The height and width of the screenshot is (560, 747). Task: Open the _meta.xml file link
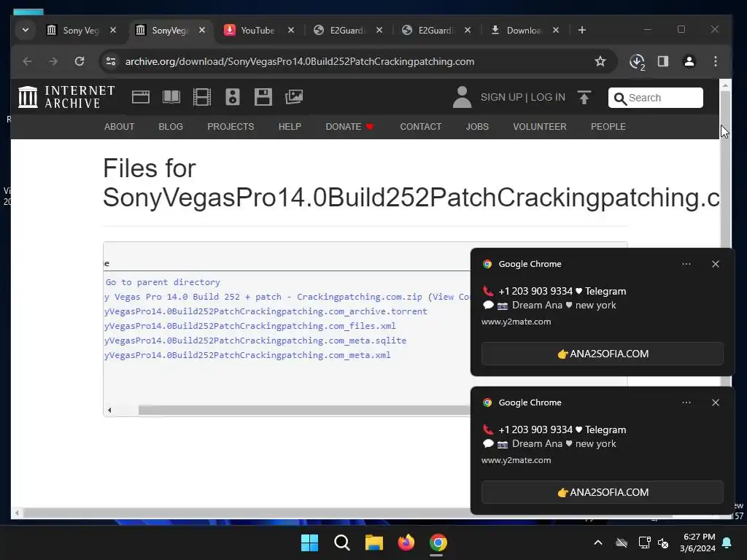248,355
